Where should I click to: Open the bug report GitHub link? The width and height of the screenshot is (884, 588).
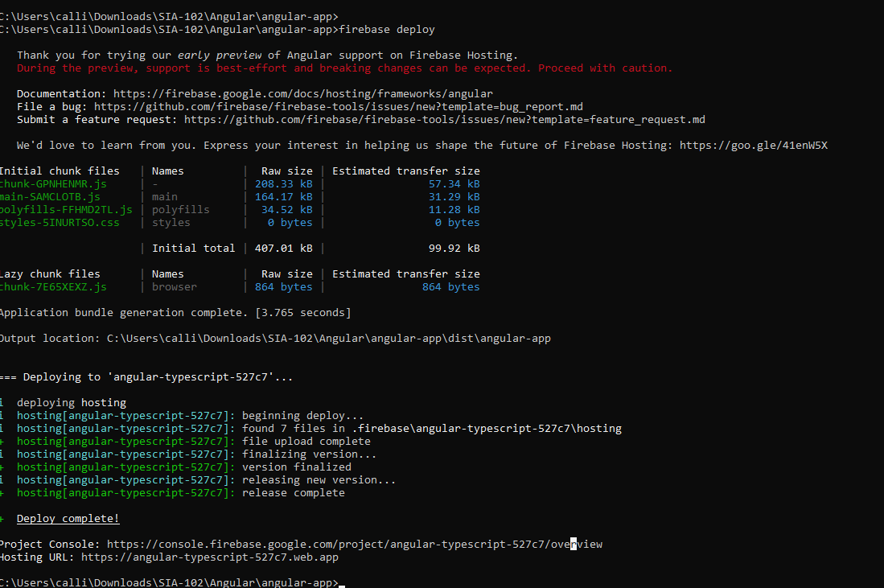point(339,106)
